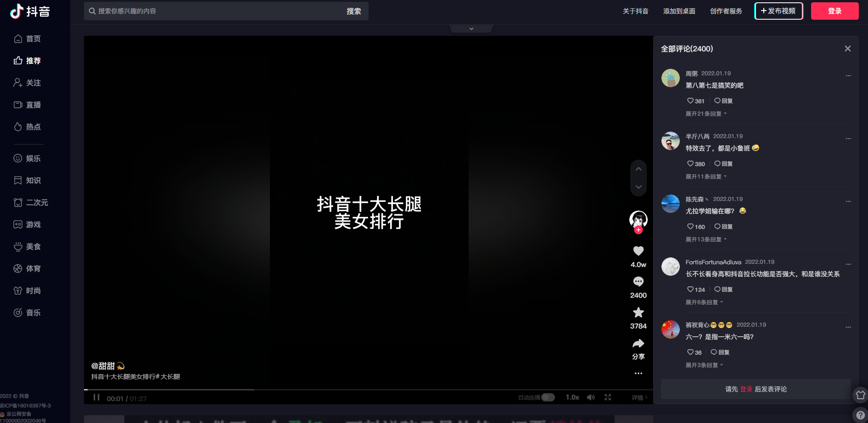
Task: Click the red 登录 login button
Action: 834,11
